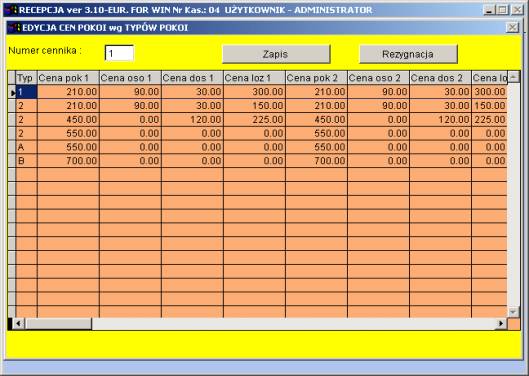Click 300.00 under Cena loz 1
This screenshot has width=529, height=376.
click(x=254, y=92)
